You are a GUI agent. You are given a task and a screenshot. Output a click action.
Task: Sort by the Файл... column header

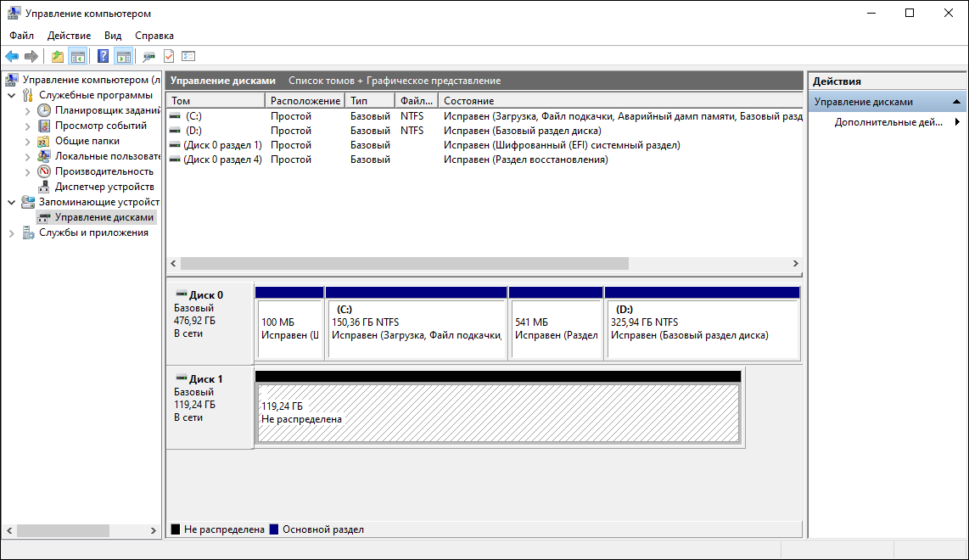(x=417, y=101)
